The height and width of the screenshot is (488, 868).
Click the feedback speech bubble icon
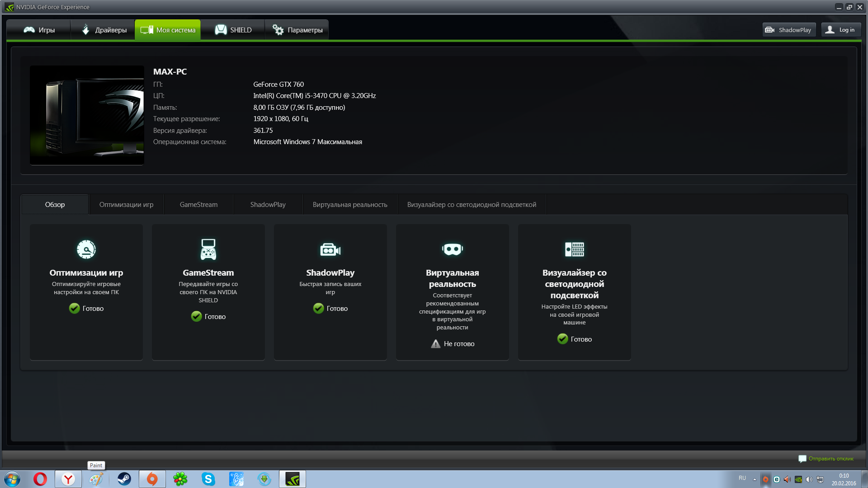tap(802, 459)
